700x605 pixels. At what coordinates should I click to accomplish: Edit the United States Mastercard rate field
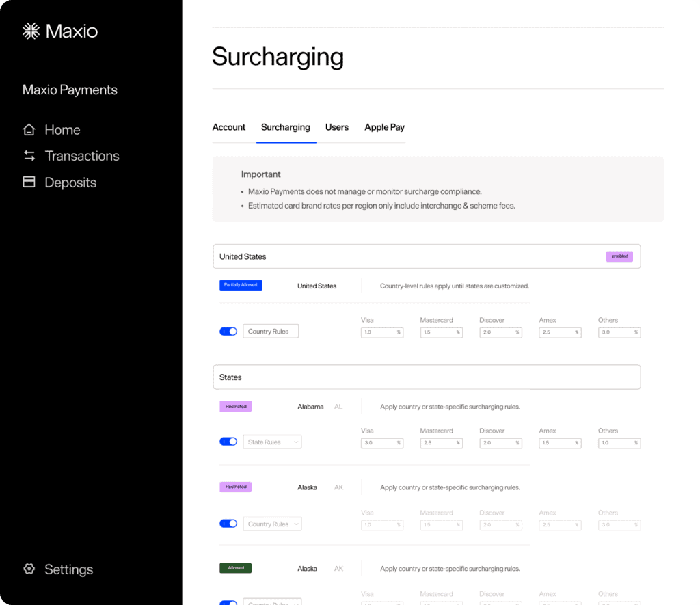tap(442, 332)
